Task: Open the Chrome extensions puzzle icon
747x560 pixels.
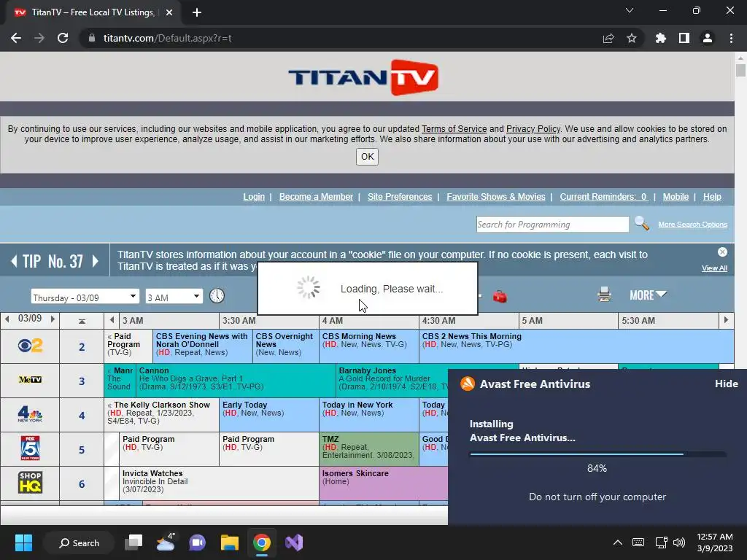Action: tap(661, 38)
